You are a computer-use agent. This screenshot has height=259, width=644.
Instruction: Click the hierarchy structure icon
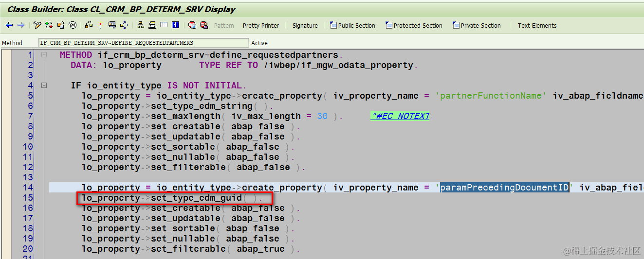141,25
